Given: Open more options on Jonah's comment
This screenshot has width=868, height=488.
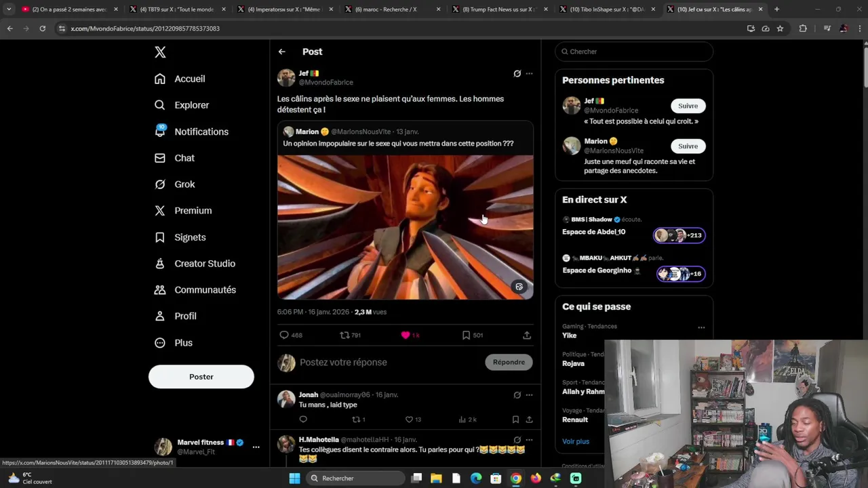Looking at the screenshot, I should pyautogui.click(x=530, y=394).
